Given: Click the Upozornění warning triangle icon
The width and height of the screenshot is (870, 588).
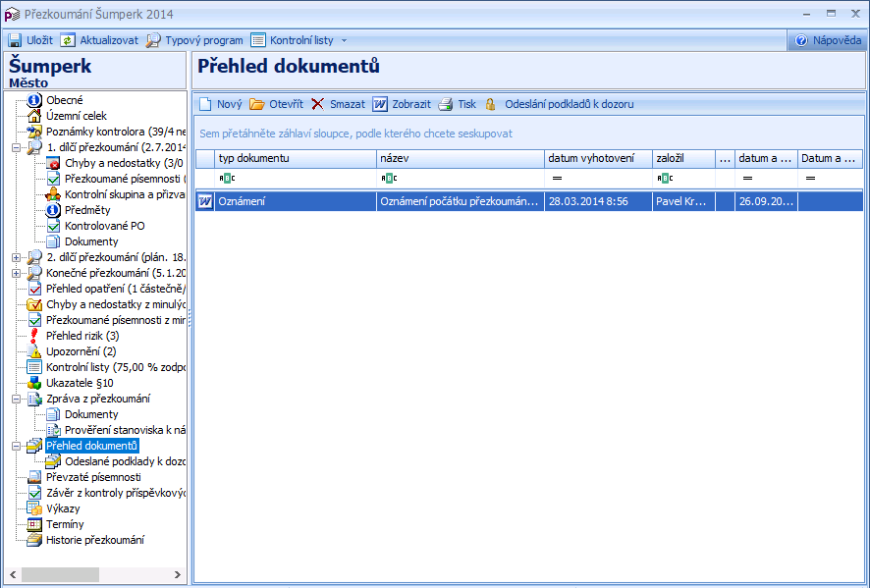Looking at the screenshot, I should pos(34,351).
